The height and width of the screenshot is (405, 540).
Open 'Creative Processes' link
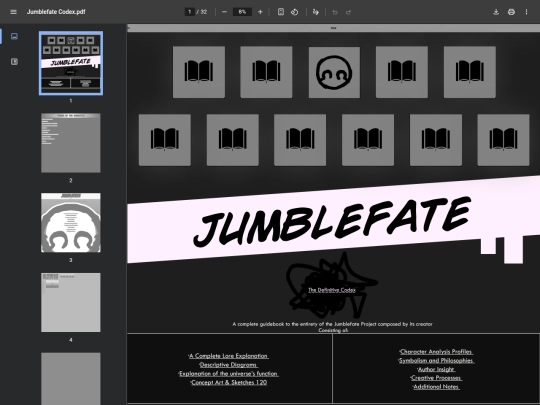pyautogui.click(x=436, y=378)
